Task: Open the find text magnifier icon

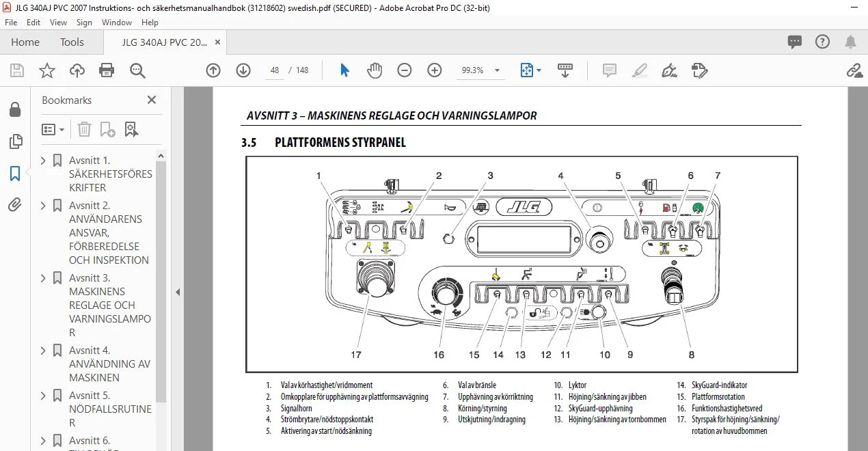Action: pyautogui.click(x=137, y=70)
